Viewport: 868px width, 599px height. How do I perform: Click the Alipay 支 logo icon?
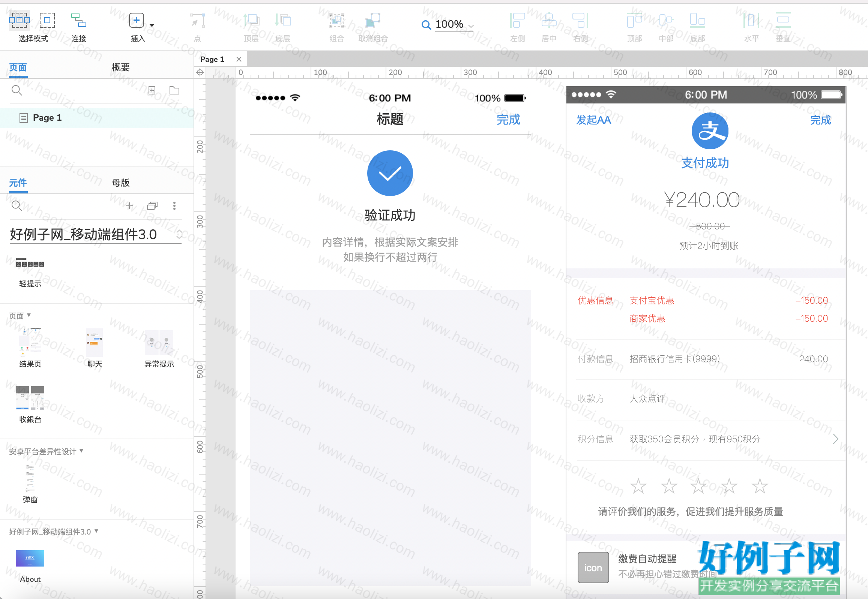pos(710,131)
